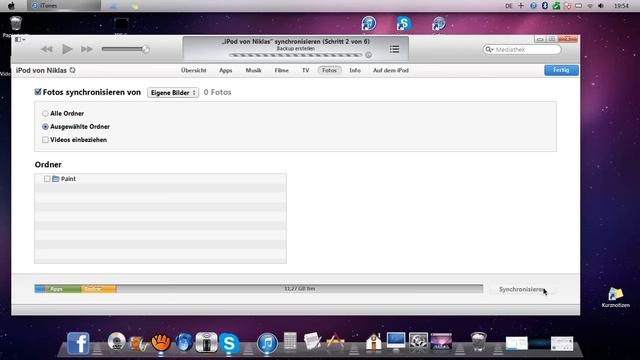640x360 pixels.
Task: Click the iTunes volume slider knob
Action: pyautogui.click(x=145, y=49)
